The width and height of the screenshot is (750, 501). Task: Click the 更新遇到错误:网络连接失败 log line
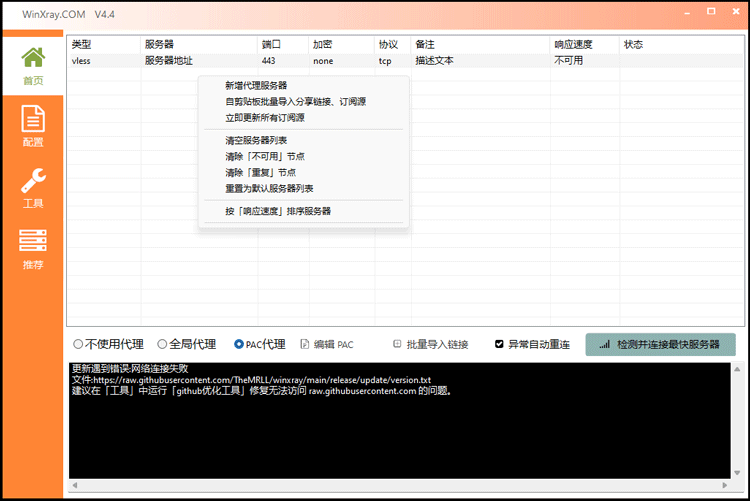tap(130, 369)
